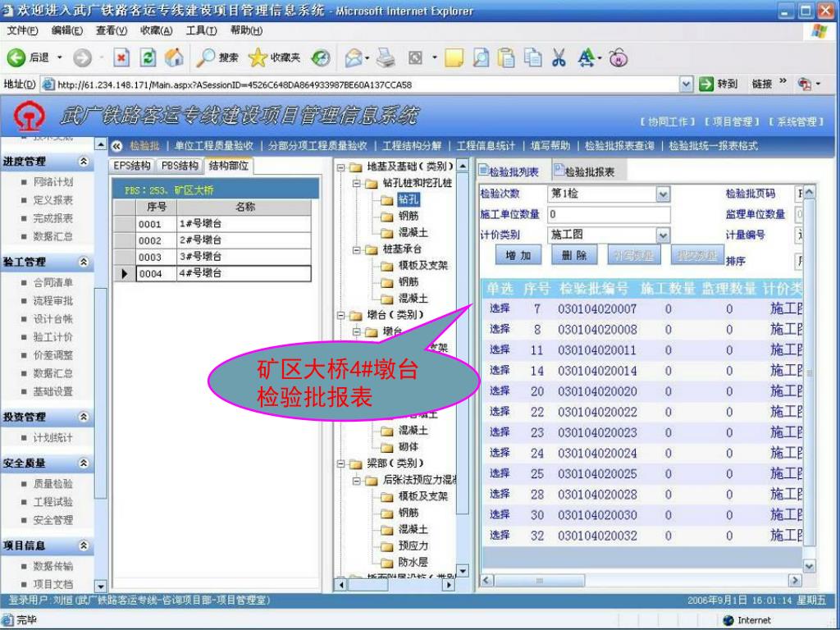Switch to the PBS结构 tab
The width and height of the screenshot is (840, 630).
click(x=180, y=166)
